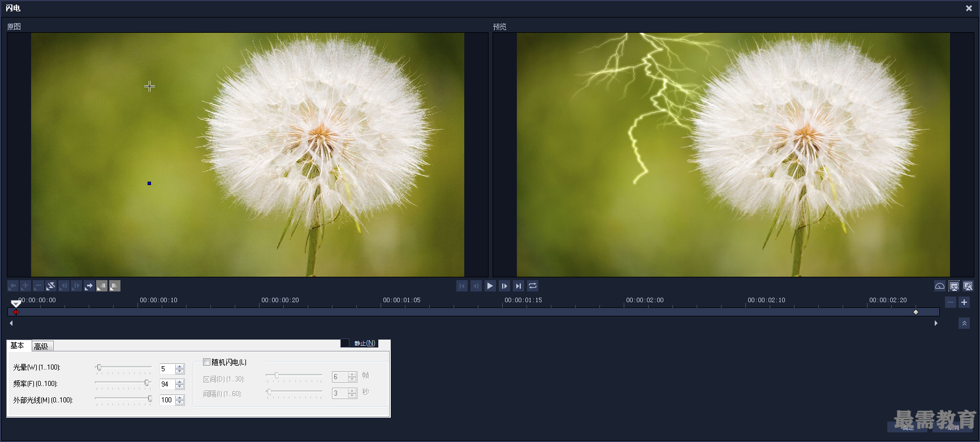Confirm with the 确定 button
980x442 pixels.
908,428
